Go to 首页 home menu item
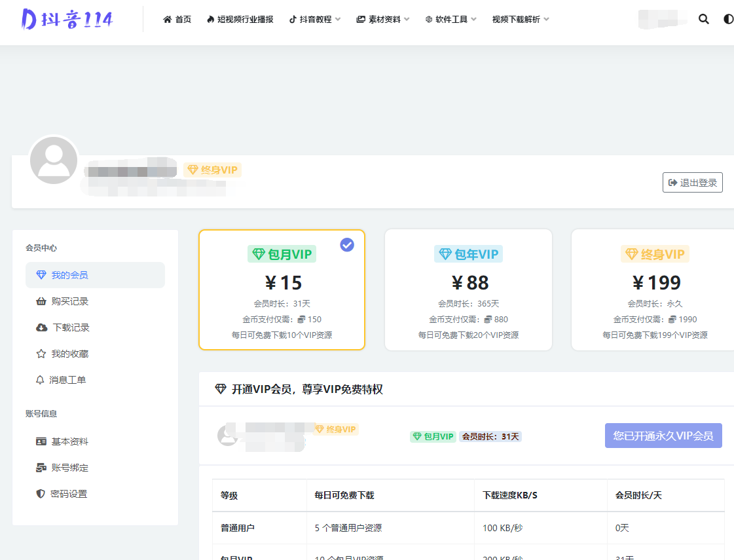Image resolution: width=734 pixels, height=560 pixels. tap(177, 19)
